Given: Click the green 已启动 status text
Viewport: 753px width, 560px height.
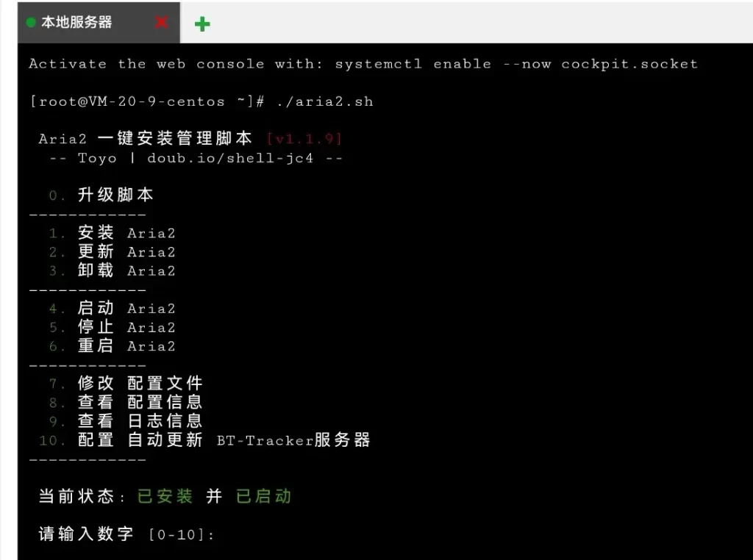Looking at the screenshot, I should (263, 497).
